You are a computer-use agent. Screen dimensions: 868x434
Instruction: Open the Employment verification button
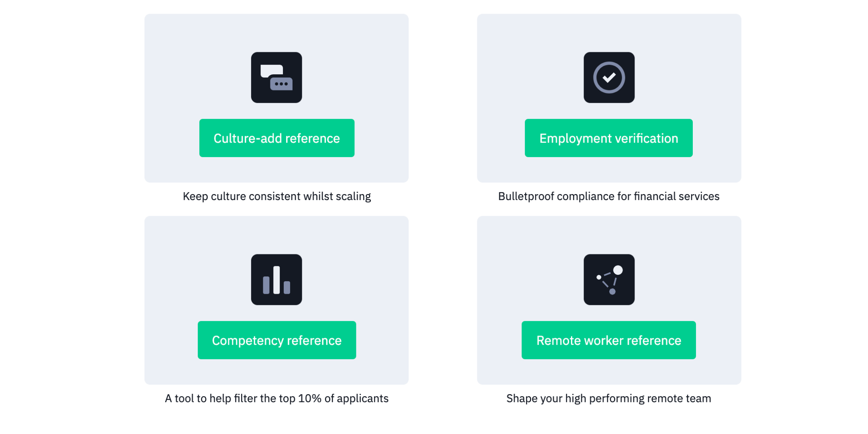608,138
